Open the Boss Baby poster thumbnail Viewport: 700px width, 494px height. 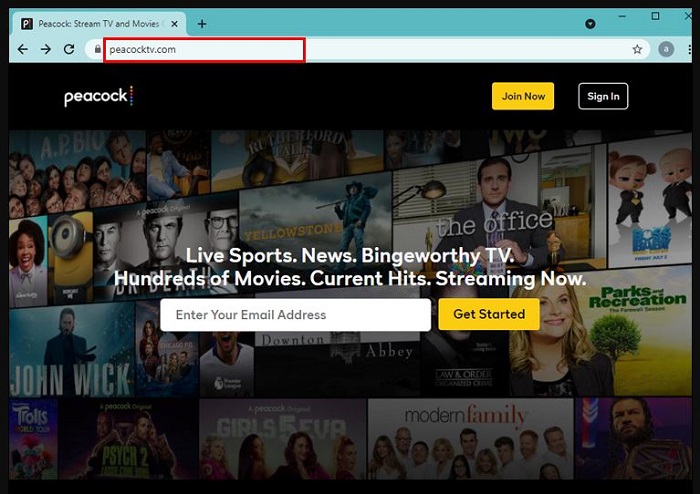[650, 201]
